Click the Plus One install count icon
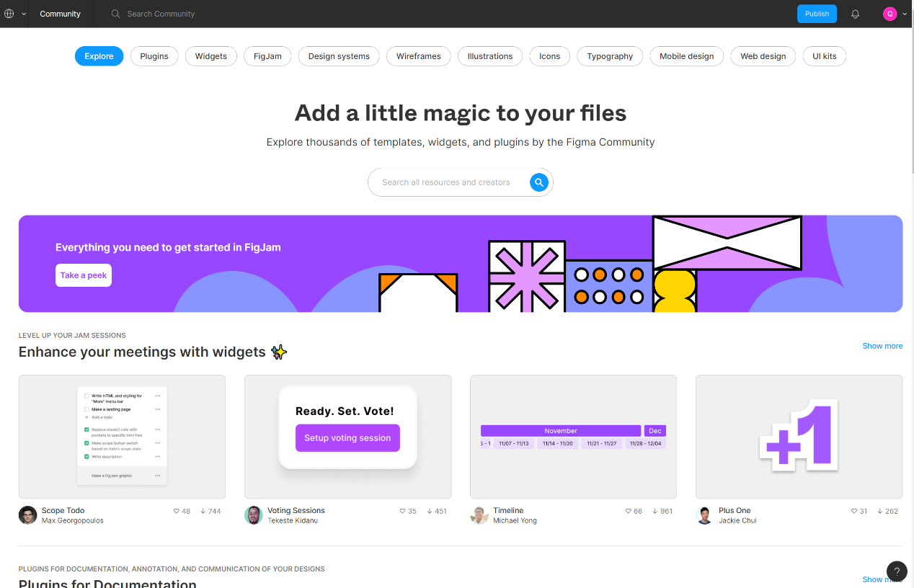Viewport: 914px width, 588px height. pyautogui.click(x=880, y=511)
